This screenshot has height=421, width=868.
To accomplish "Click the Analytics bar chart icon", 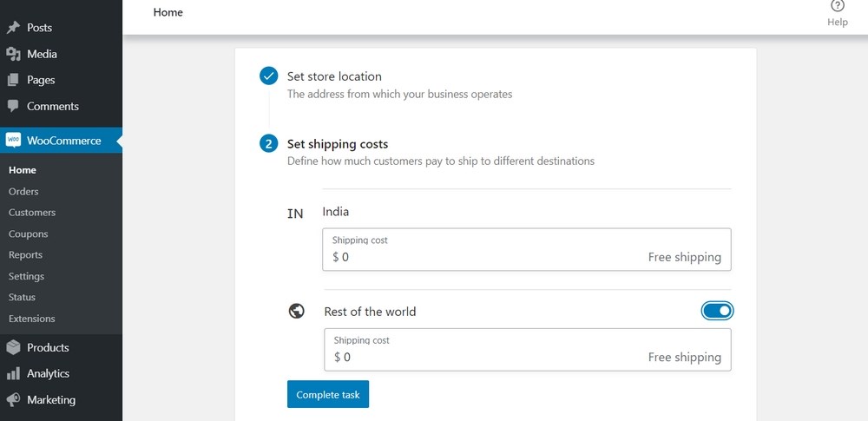I will pyautogui.click(x=13, y=373).
